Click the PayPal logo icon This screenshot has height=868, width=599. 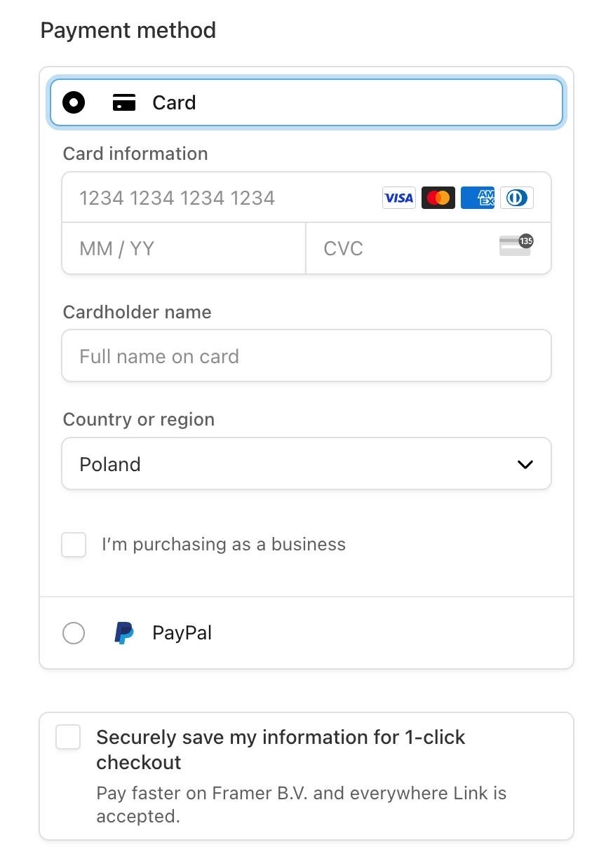pyautogui.click(x=124, y=633)
